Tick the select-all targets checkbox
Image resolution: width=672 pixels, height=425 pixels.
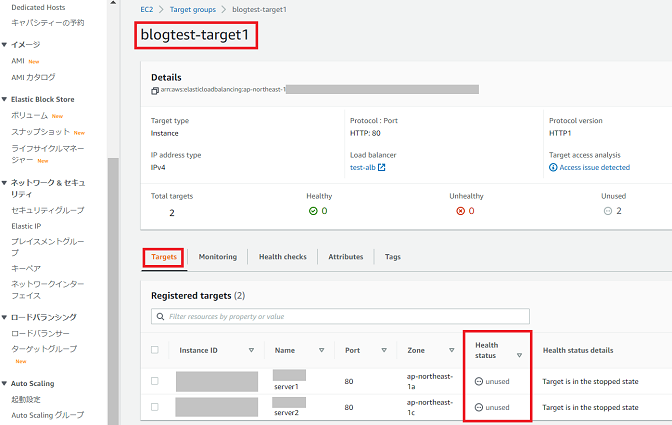(x=155, y=350)
